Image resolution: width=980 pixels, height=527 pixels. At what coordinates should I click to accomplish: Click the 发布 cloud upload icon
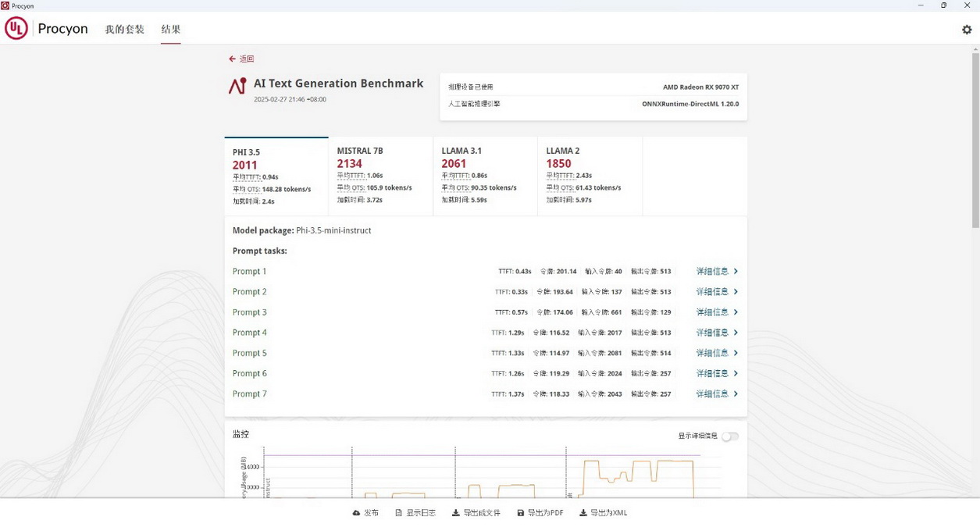356,513
